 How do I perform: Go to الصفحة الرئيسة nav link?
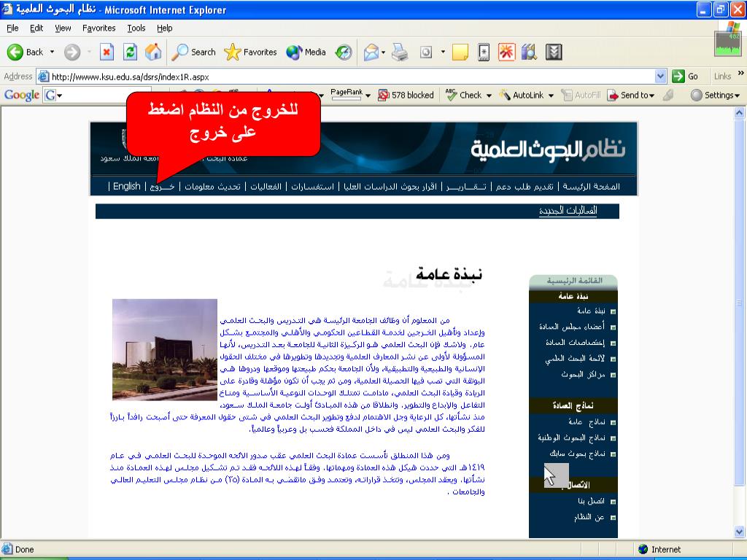coord(591,186)
